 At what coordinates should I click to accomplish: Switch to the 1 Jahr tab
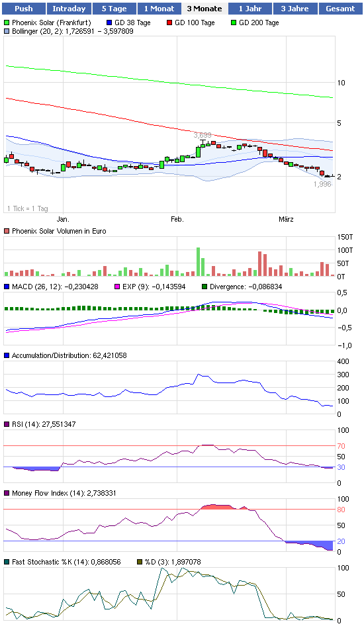[250, 9]
